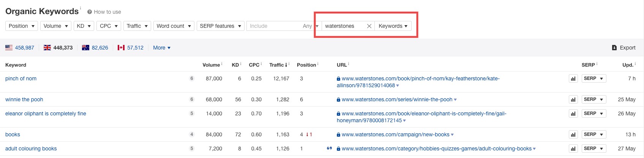The width and height of the screenshot is (644, 158).
Task: Sort by the Upd. column header
Action: pyautogui.click(x=628, y=65)
